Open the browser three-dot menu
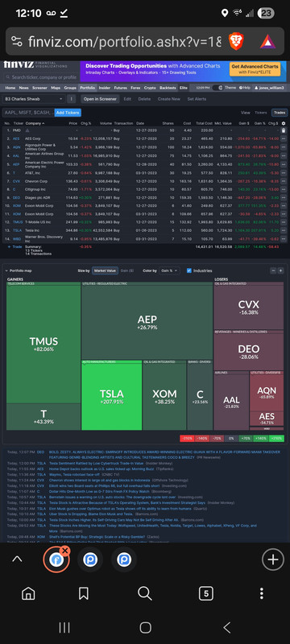This screenshot has width=290, height=644. 262,593
